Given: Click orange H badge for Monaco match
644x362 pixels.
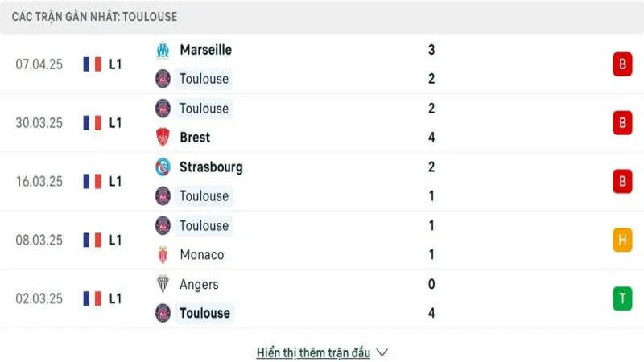Looking at the screenshot, I should coord(622,240).
